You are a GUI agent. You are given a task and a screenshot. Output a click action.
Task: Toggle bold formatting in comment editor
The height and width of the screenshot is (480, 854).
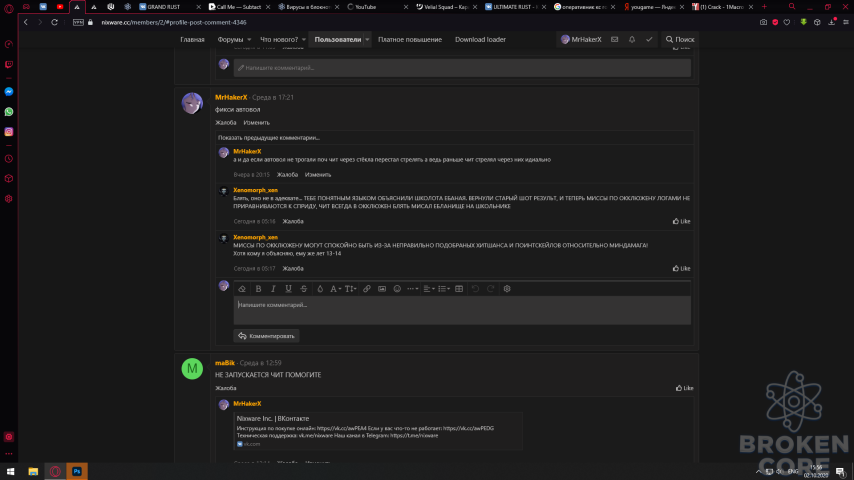[x=258, y=289]
